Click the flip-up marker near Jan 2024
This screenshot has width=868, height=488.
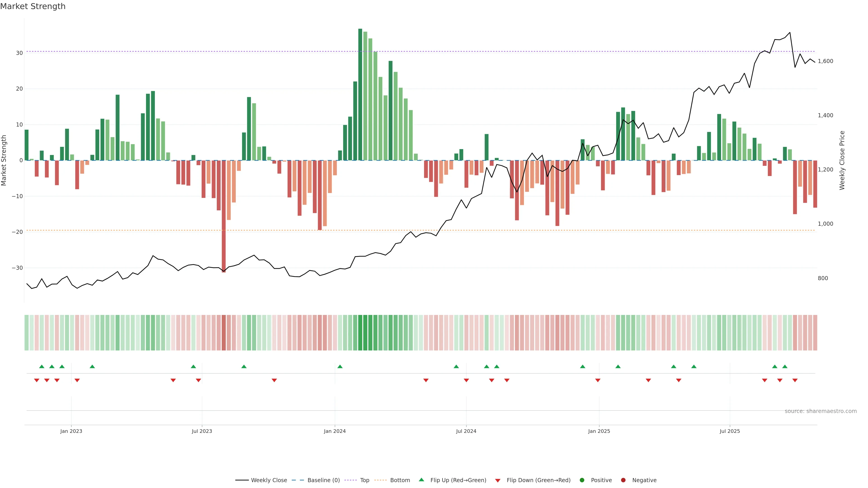click(x=340, y=366)
